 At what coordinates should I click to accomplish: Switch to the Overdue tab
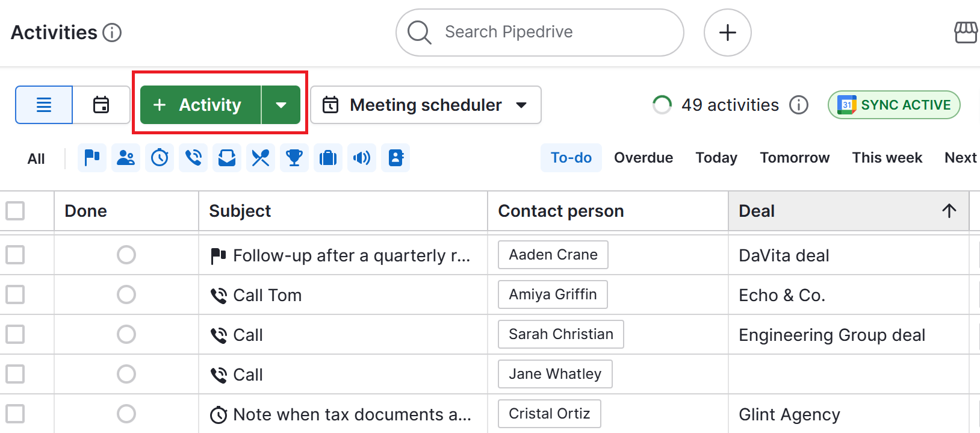tap(643, 157)
